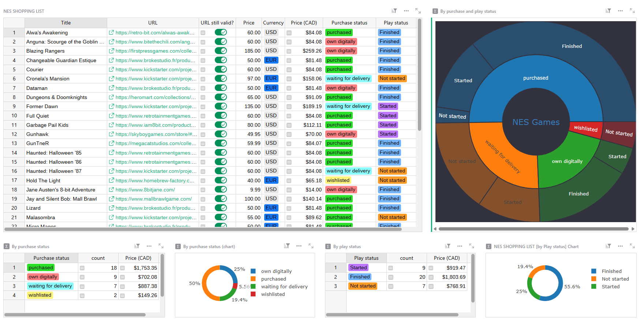Expand the By purchase status (chart) widget
Viewport: 644px width, 327px height.
[311, 246]
